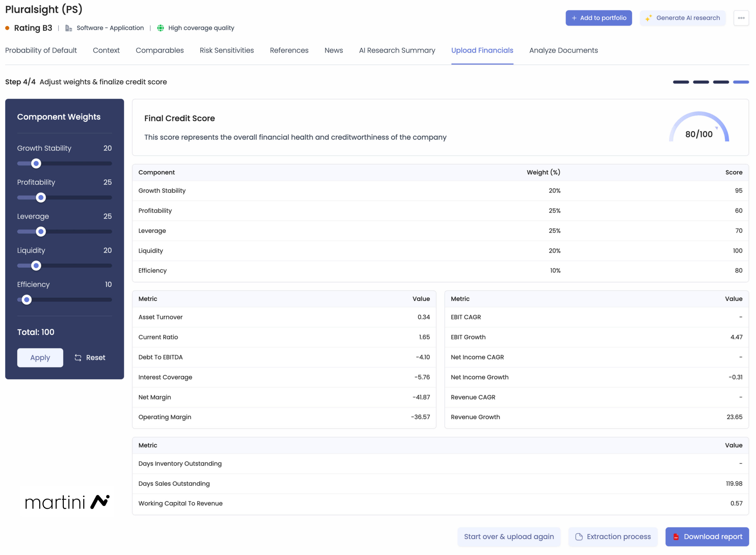Click the Reset weights refresh icon
The height and width of the screenshot is (555, 756).
[x=78, y=358]
